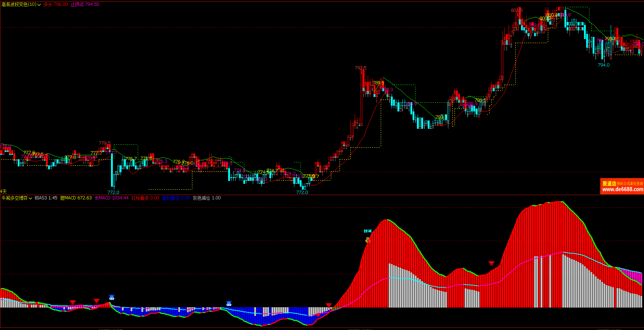Click the 灰色减仓 1.00 legend label
The image size is (644, 330).
[x=207, y=198]
